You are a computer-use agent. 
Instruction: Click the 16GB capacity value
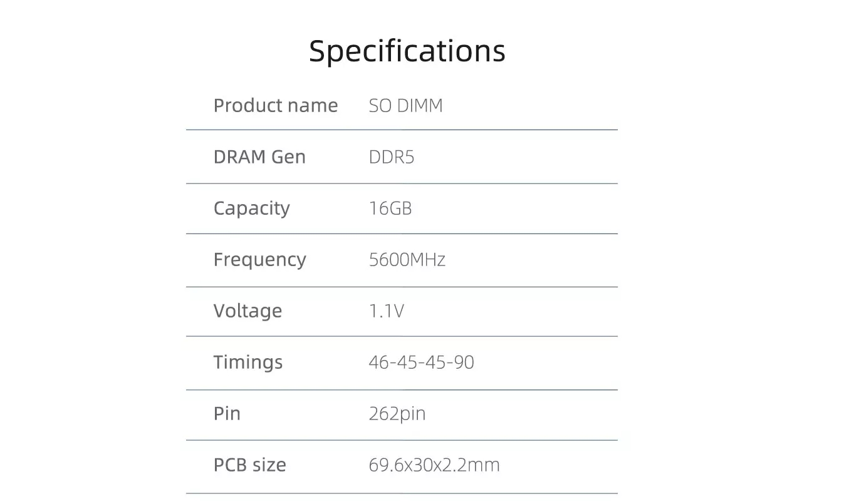click(x=390, y=208)
